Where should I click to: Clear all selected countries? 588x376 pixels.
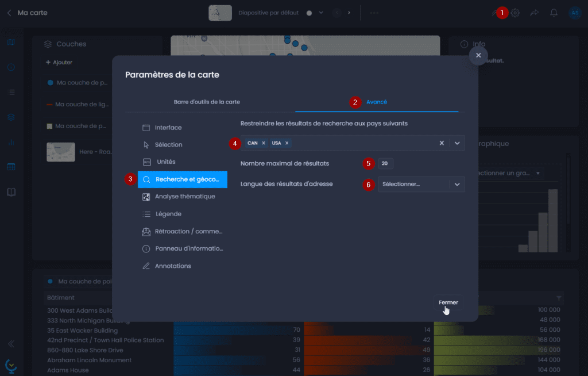pos(442,143)
